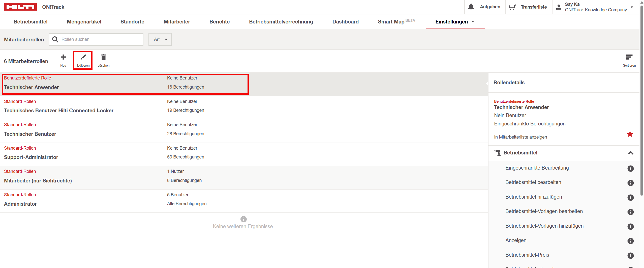The image size is (644, 268).
Task: Click Eingeschränkte Bearbeitung permission text
Action: [537, 168]
